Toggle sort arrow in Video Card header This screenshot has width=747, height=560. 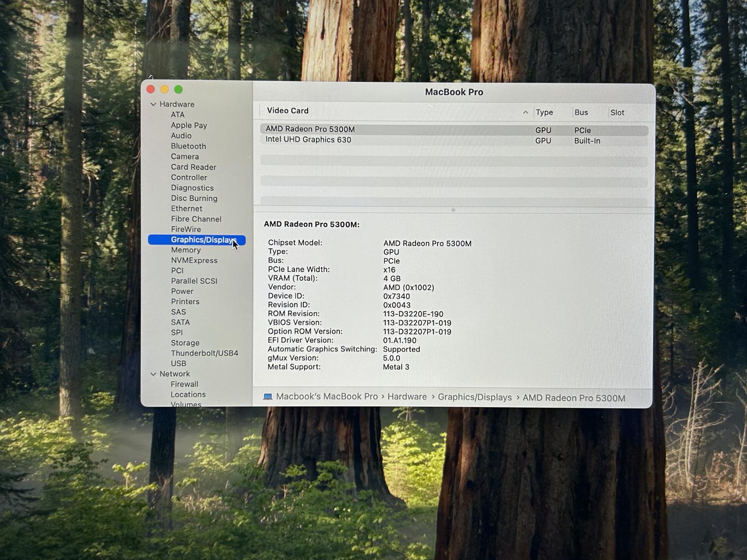click(x=525, y=112)
